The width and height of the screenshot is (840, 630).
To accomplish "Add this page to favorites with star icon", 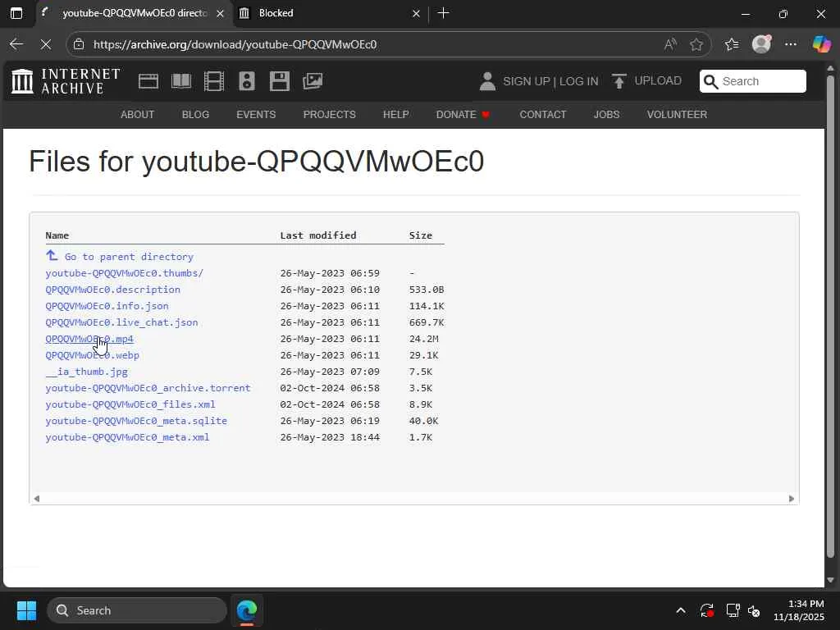I will 696,44.
